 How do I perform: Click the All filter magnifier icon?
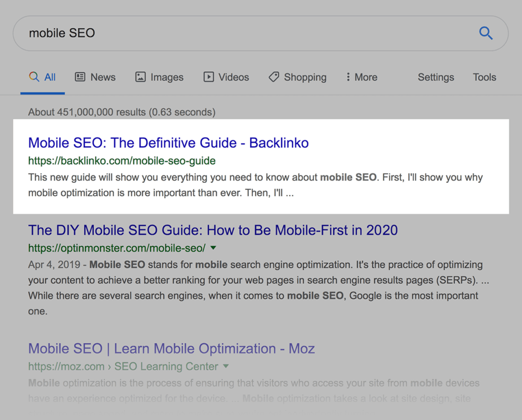tap(33, 77)
